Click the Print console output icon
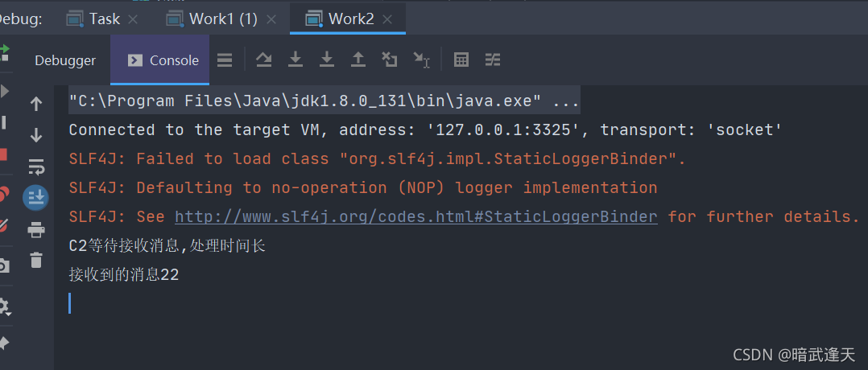Viewport: 868px width, 370px height. click(x=36, y=229)
